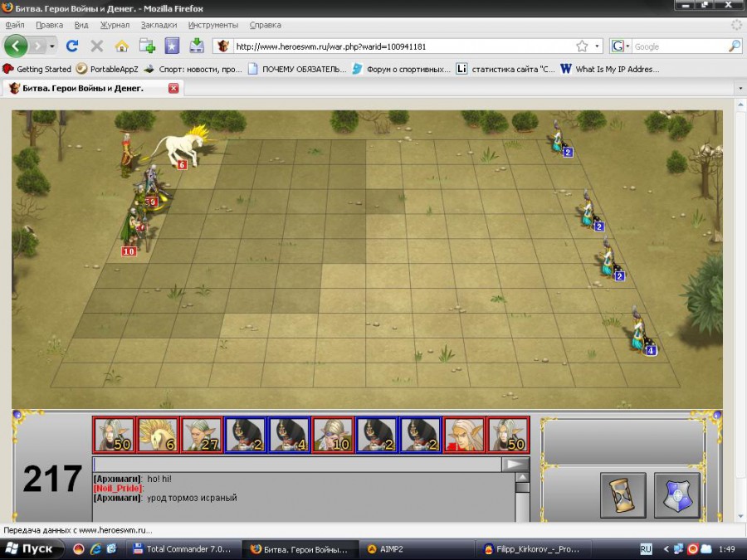Click the bookmarks star toolbar icon
Viewport: 747px width, 560px height.
click(172, 46)
